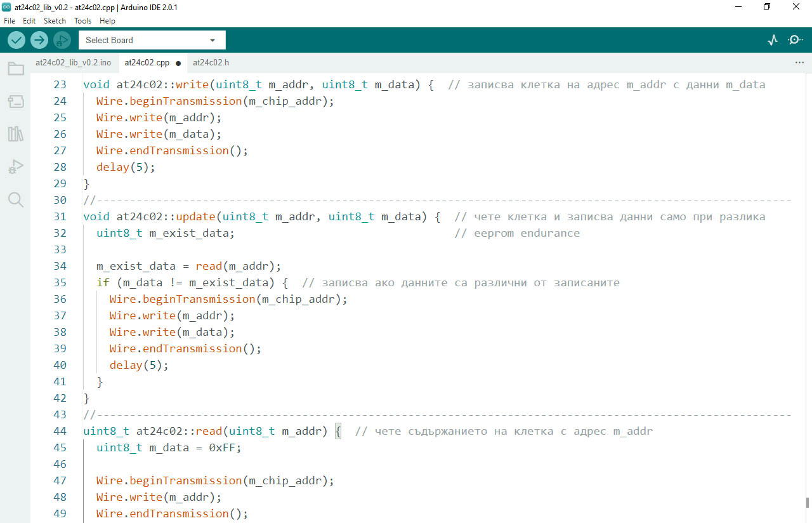
Task: Expand the Select Board dropdown
Action: (152, 40)
